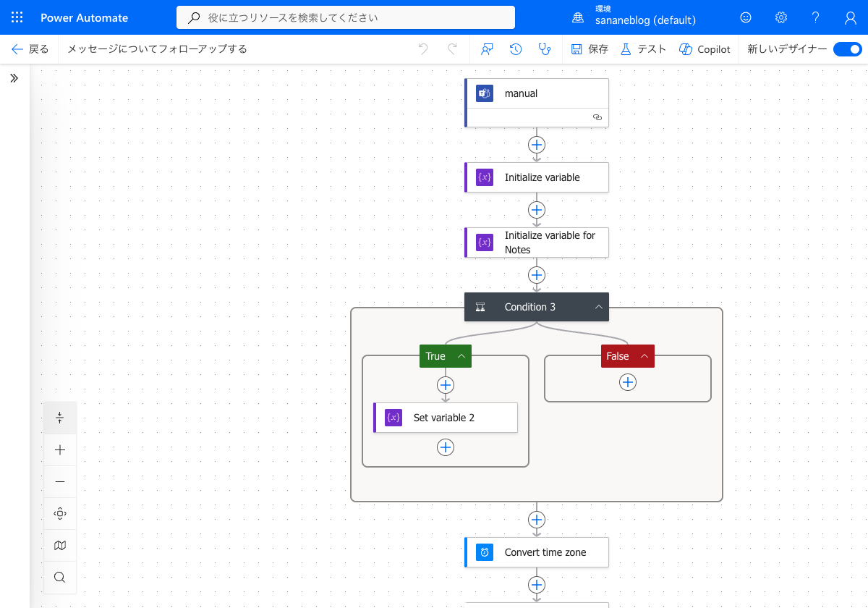Focus the resource search box
The width and height of the screenshot is (868, 608).
(346, 17)
